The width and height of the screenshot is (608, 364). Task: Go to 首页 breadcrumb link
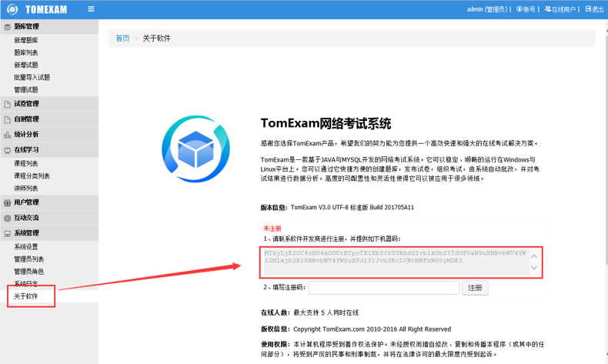click(x=122, y=38)
